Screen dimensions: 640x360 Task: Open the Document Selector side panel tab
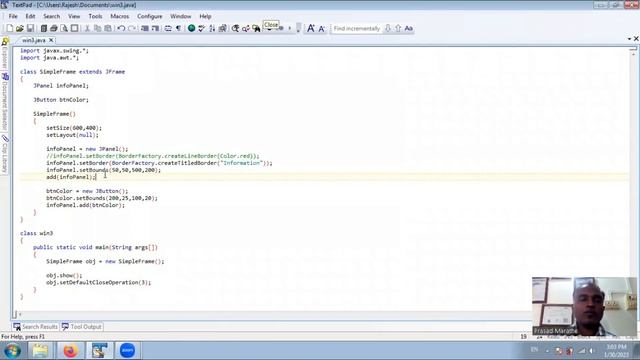point(5,102)
